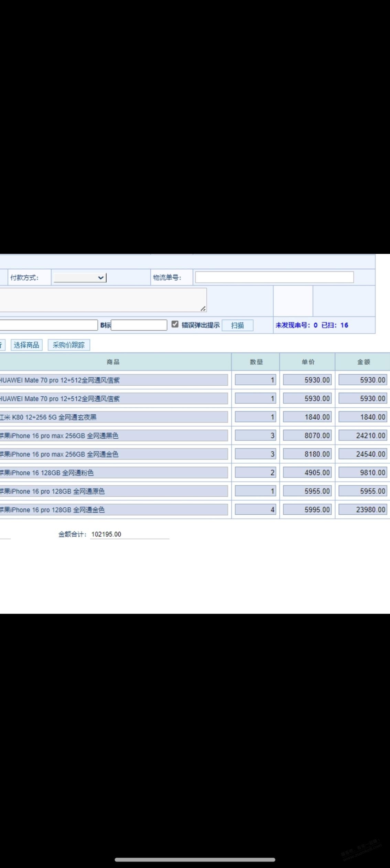Screen dimensions: 390x868
Task: Click the 金额合计 total 102195.00 field
Action: [x=130, y=534]
